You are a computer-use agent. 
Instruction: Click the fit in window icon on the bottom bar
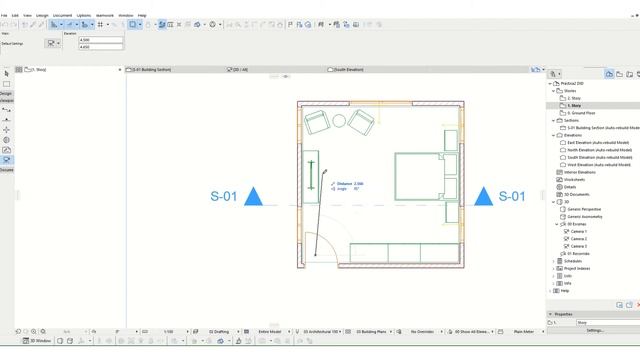(43, 332)
